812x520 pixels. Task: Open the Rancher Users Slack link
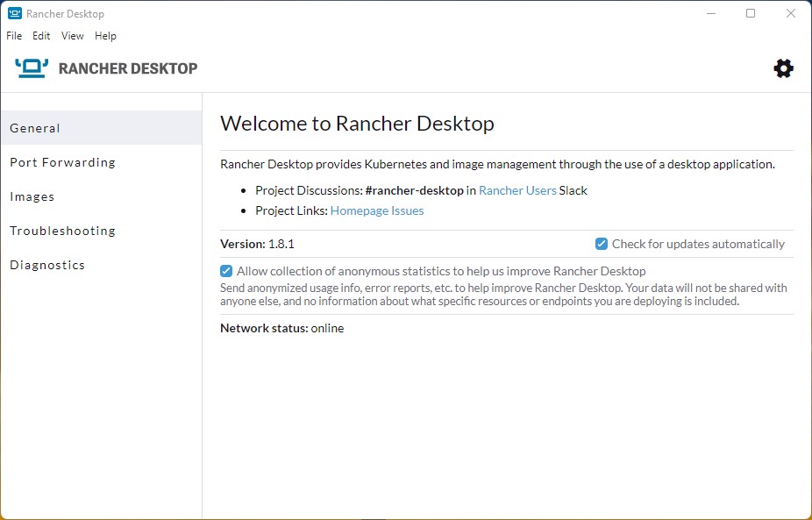(518, 190)
